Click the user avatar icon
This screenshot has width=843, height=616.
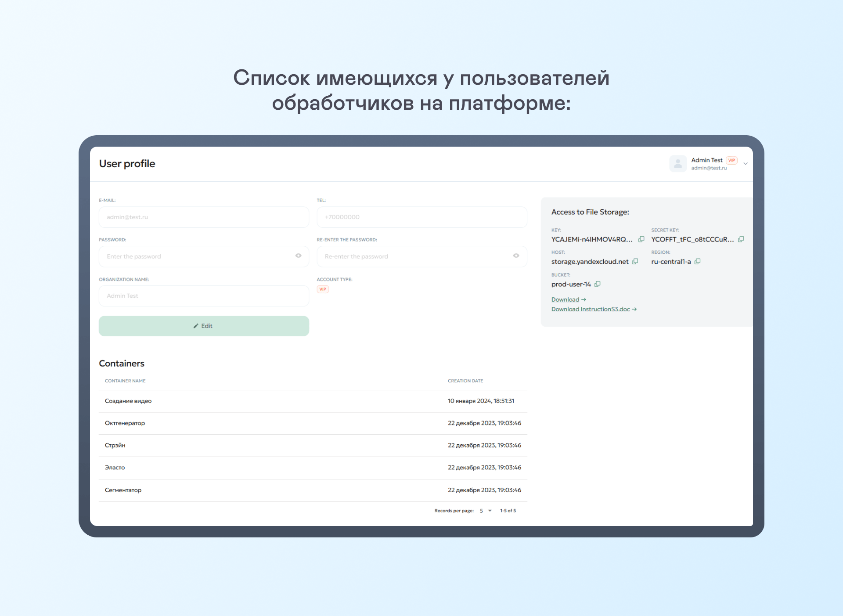(x=678, y=164)
